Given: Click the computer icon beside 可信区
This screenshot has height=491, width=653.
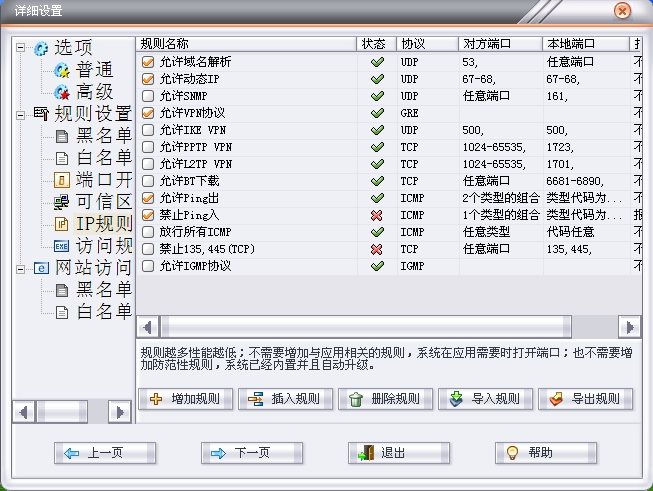Looking at the screenshot, I should tap(62, 202).
